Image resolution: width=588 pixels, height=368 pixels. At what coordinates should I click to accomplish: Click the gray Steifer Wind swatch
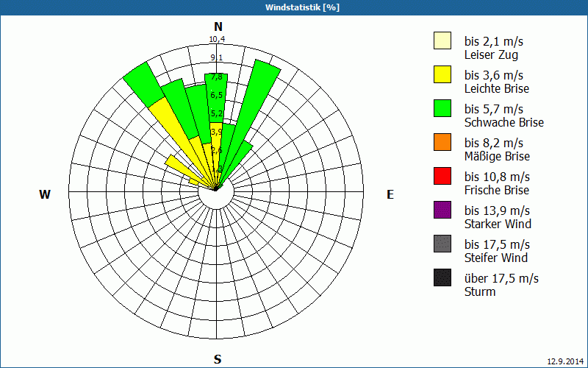[x=442, y=244]
